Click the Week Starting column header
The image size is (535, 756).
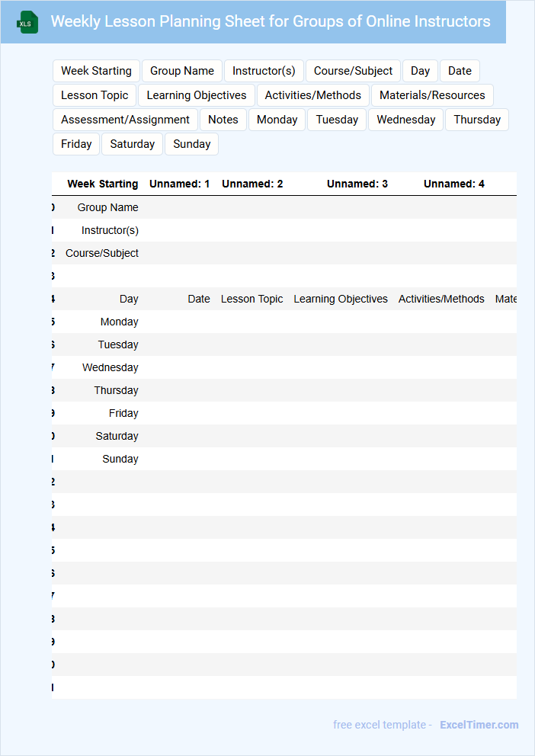(103, 184)
